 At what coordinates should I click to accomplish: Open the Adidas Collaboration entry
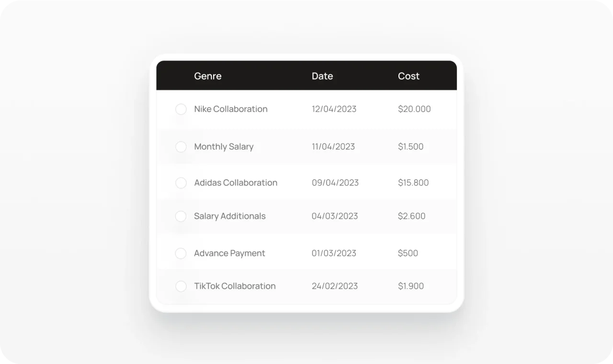pyautogui.click(x=236, y=183)
